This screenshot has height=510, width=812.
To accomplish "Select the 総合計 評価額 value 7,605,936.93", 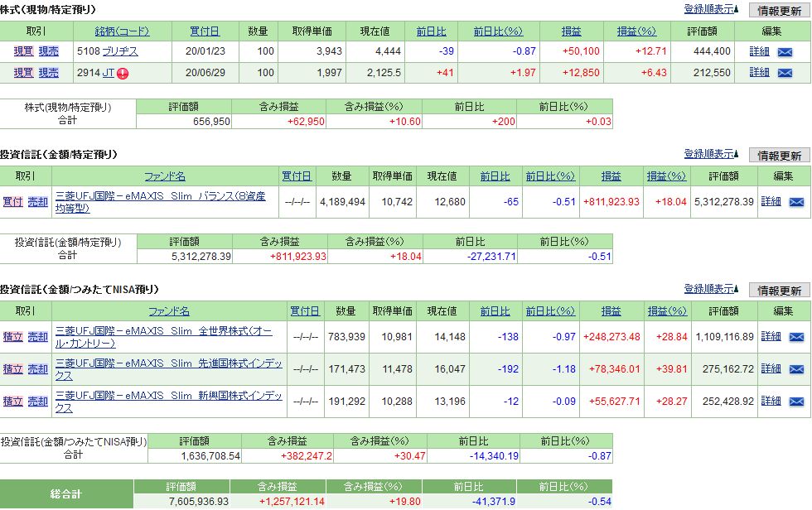I will coord(199,502).
